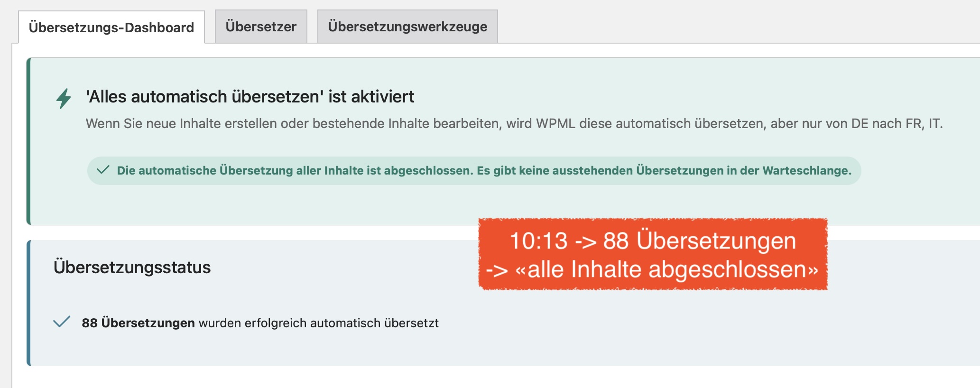
Task: Click the checkmark beside 88 Übersetzungen
Action: pos(62,322)
